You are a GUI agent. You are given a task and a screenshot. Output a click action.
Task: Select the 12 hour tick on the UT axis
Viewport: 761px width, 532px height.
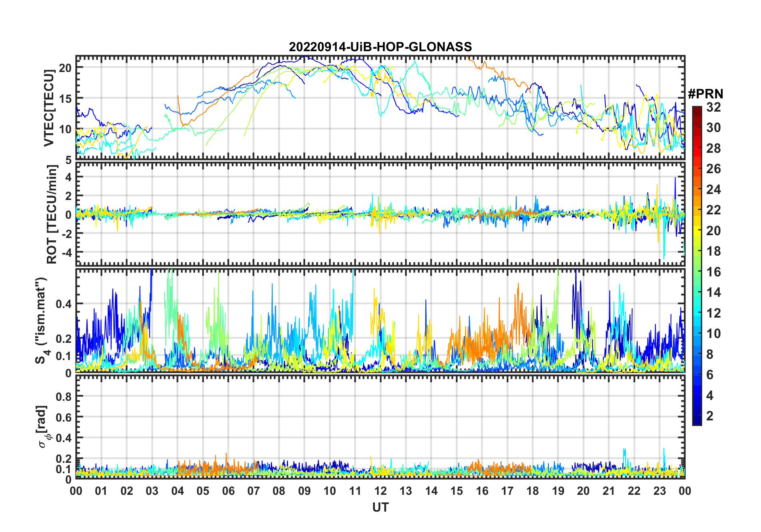pos(380,491)
